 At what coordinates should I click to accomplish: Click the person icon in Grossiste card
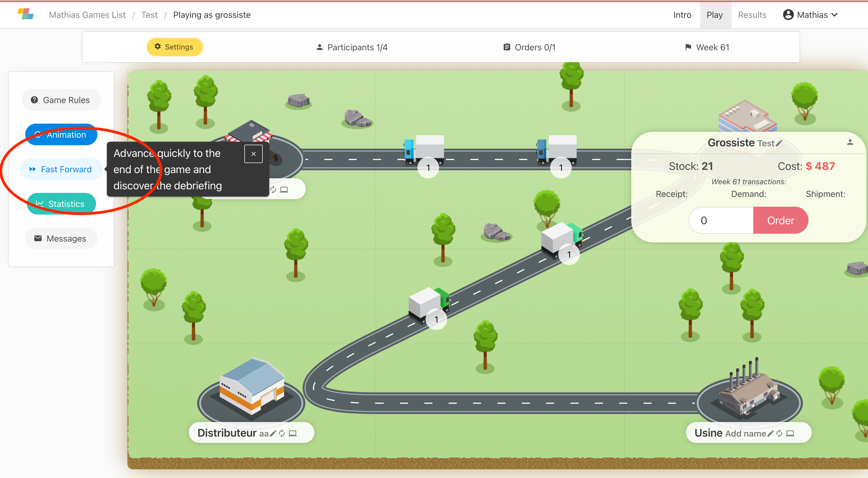pos(850,143)
